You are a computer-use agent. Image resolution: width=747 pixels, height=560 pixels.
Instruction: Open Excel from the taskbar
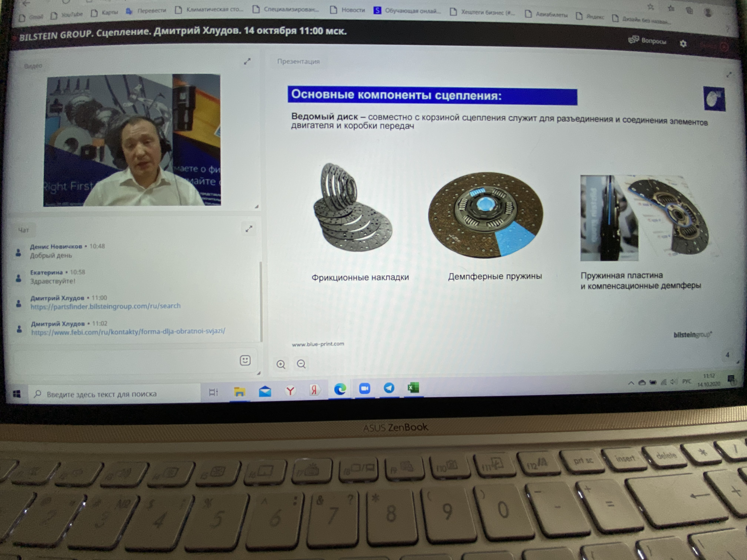(x=413, y=388)
